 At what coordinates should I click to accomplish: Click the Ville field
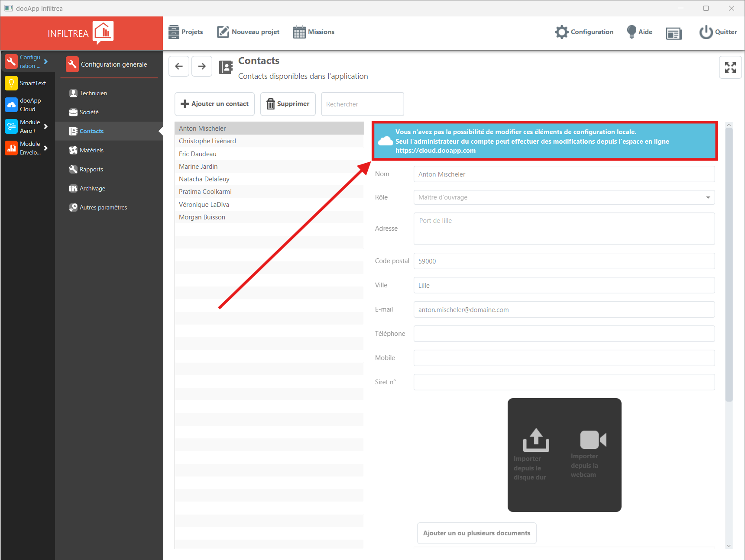564,285
